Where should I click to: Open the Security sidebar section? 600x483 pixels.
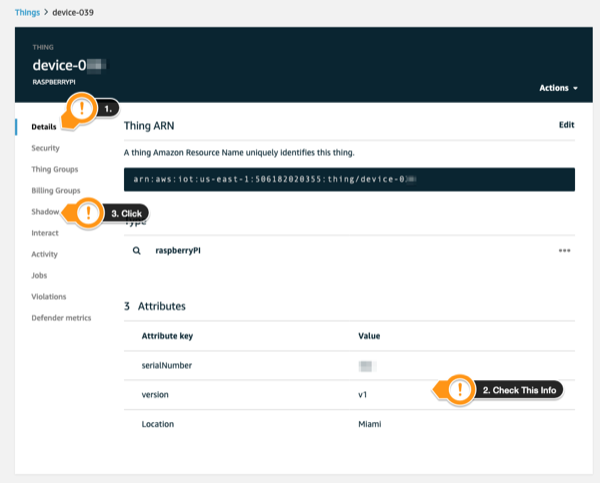(45, 148)
